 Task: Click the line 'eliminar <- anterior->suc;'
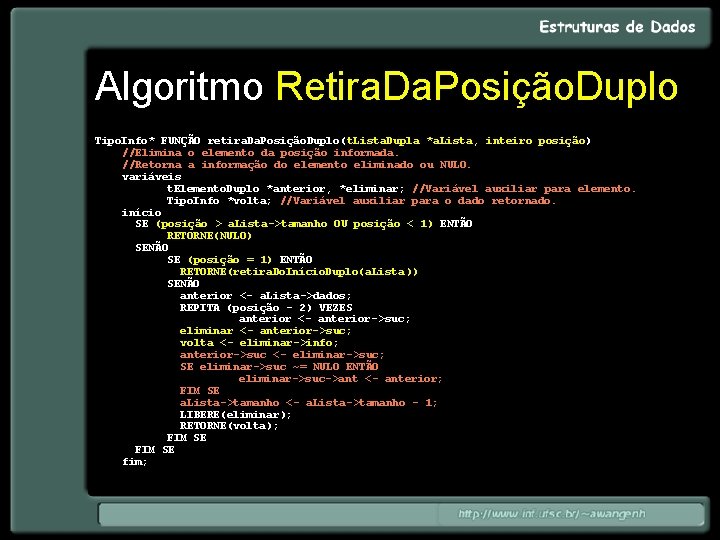[265, 331]
